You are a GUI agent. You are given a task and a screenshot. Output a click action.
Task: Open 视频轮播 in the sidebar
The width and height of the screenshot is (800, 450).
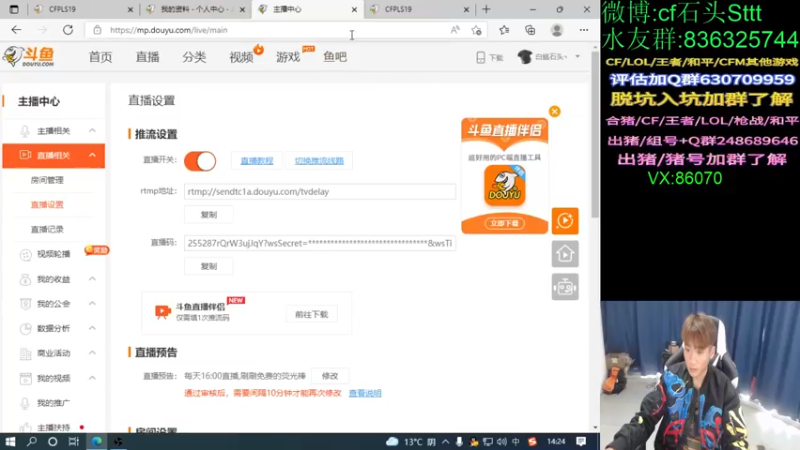tap(54, 254)
